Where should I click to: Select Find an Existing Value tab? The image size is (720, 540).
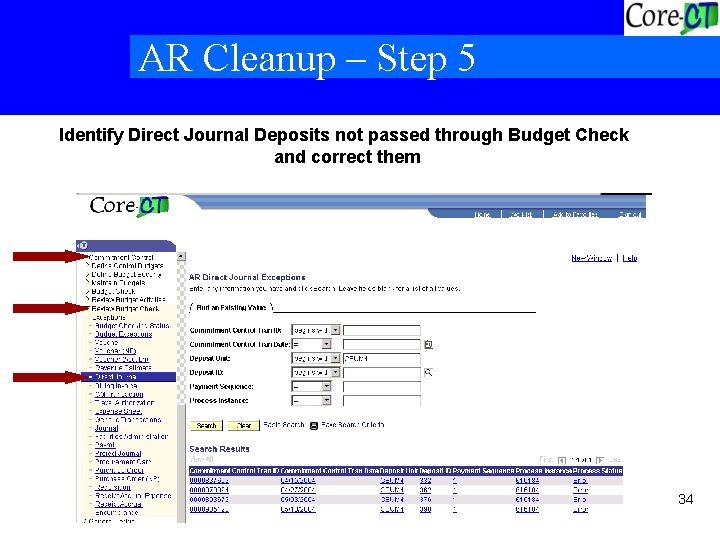tap(231, 308)
